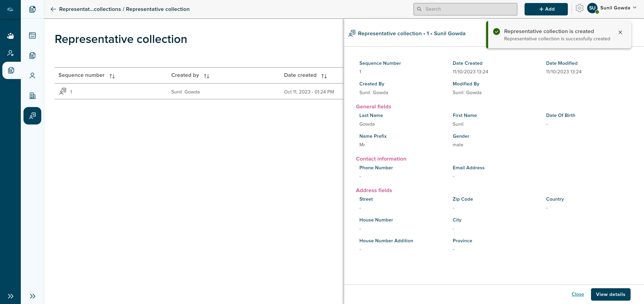644x304 pixels.
Task: Dismiss the success notification toast
Action: click(x=620, y=32)
